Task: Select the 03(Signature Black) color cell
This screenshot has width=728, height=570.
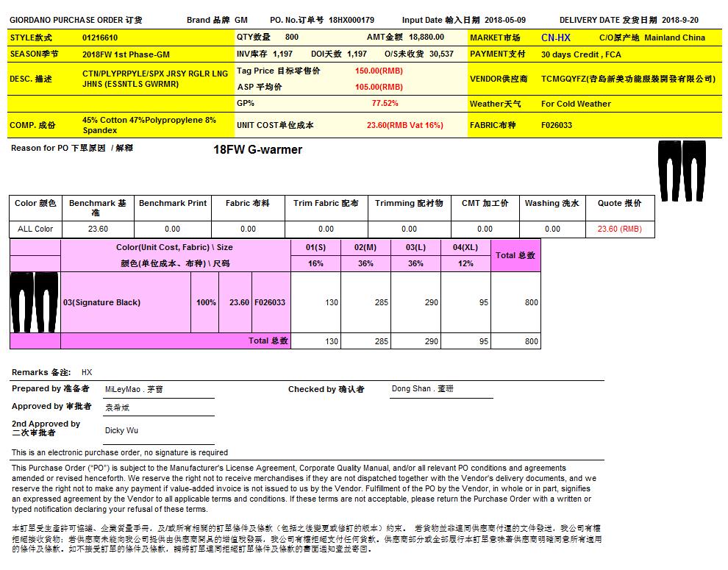Action: pyautogui.click(x=102, y=302)
